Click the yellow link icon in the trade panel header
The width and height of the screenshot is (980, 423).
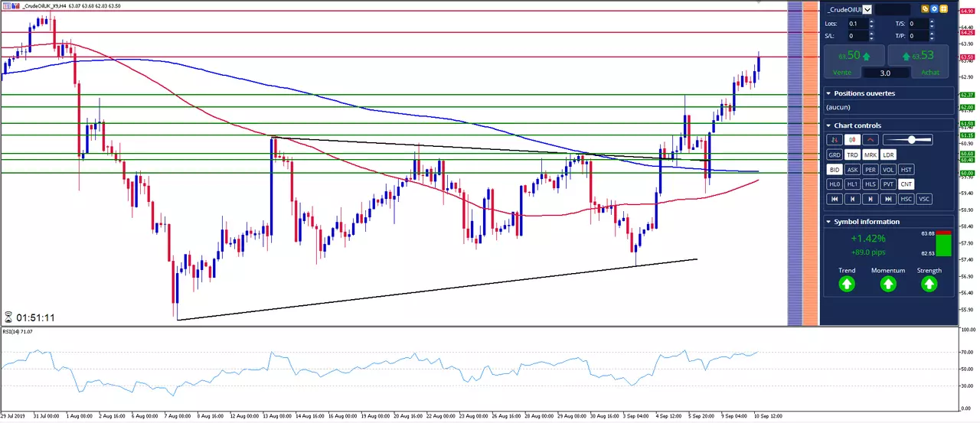click(925, 9)
